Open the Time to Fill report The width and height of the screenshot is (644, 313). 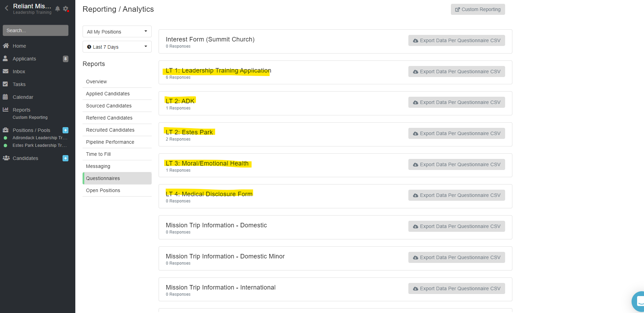[x=98, y=154]
